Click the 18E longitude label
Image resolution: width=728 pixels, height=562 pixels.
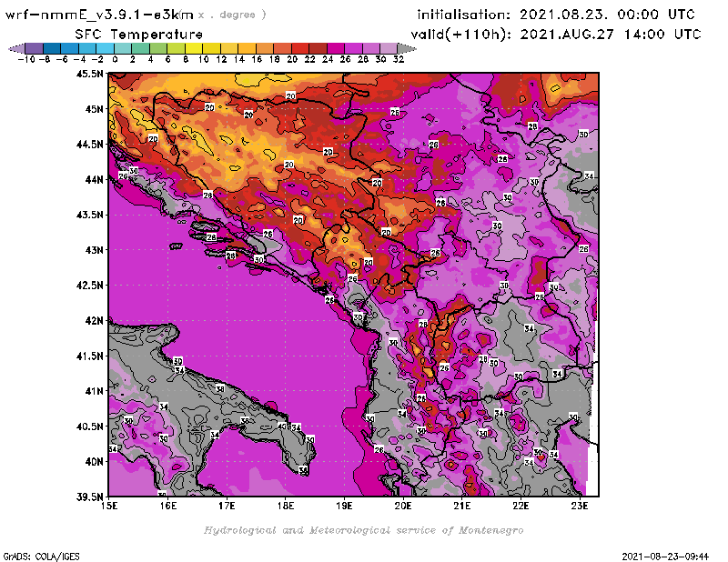tap(286, 506)
